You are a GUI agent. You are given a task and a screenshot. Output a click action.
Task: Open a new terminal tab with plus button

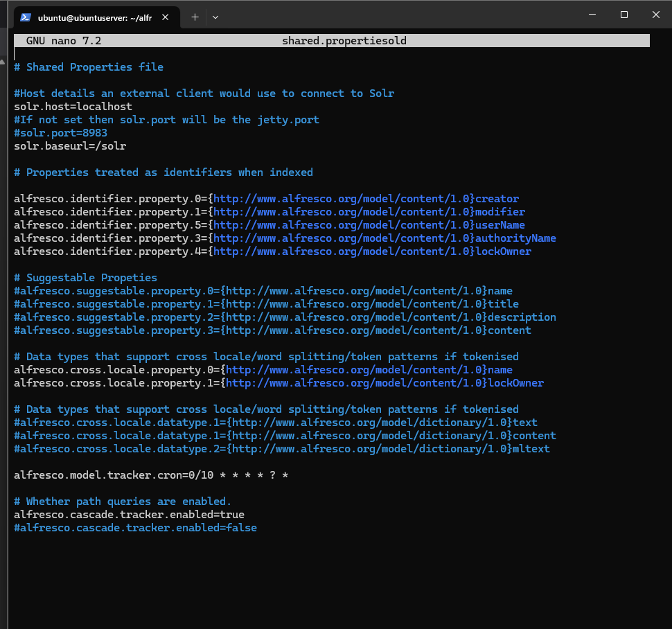[195, 17]
